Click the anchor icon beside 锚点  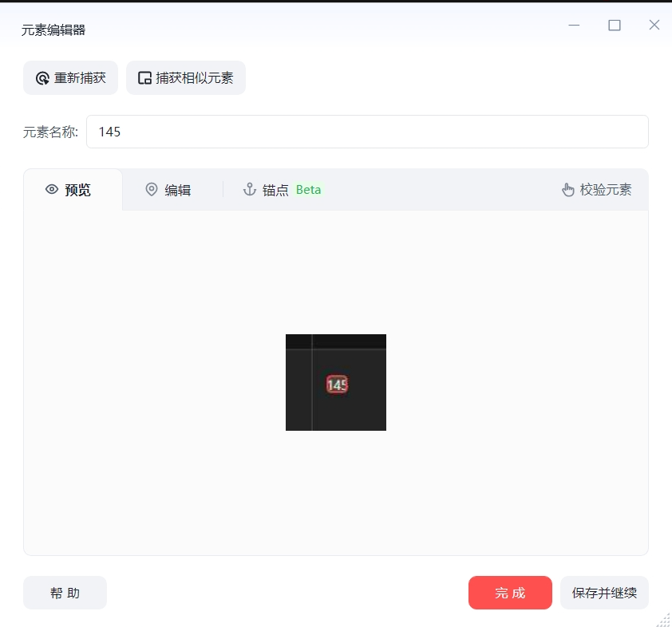pyautogui.click(x=250, y=190)
